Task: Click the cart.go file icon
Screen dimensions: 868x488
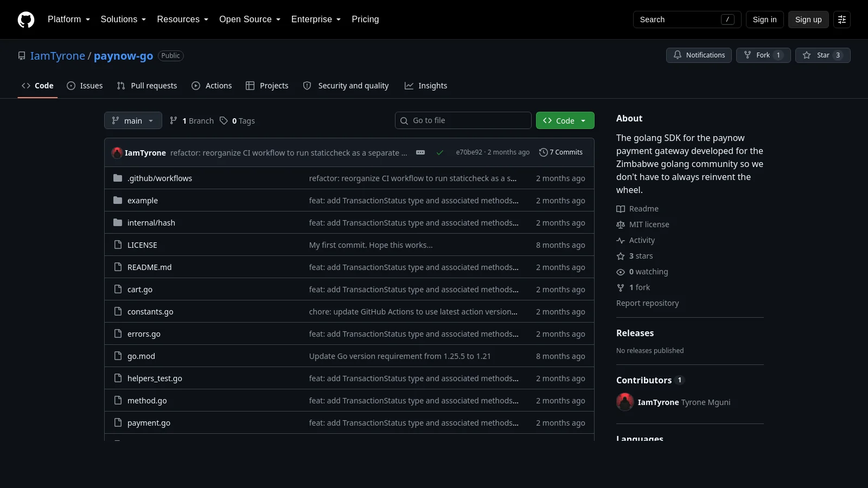Action: pyautogui.click(x=118, y=290)
